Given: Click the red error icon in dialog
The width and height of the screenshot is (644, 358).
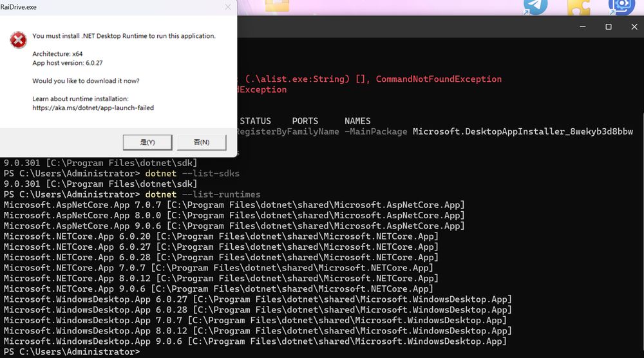Looking at the screenshot, I should (x=18, y=40).
